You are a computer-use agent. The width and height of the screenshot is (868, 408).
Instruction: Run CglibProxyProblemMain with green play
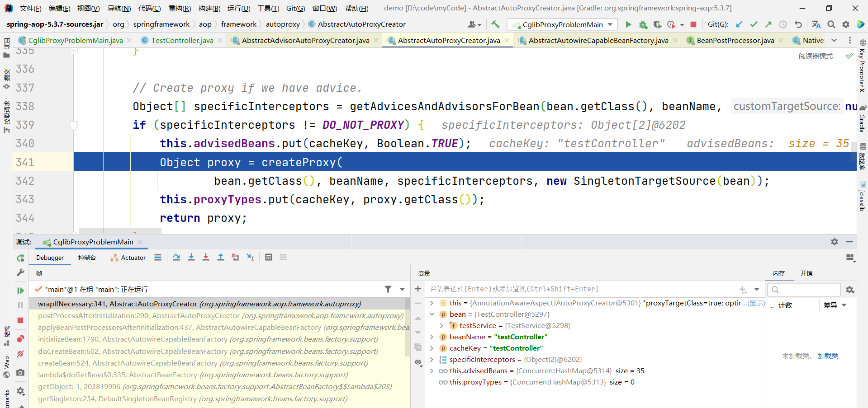tap(628, 24)
